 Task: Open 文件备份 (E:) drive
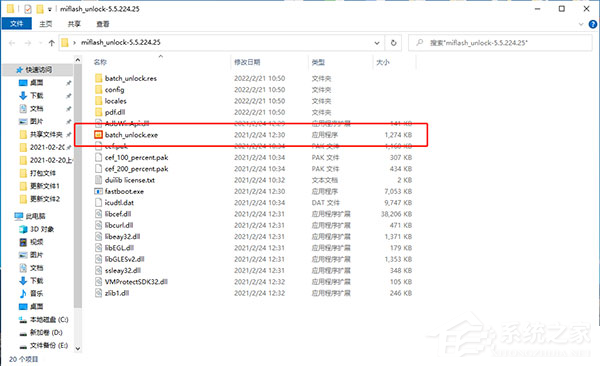(x=49, y=345)
